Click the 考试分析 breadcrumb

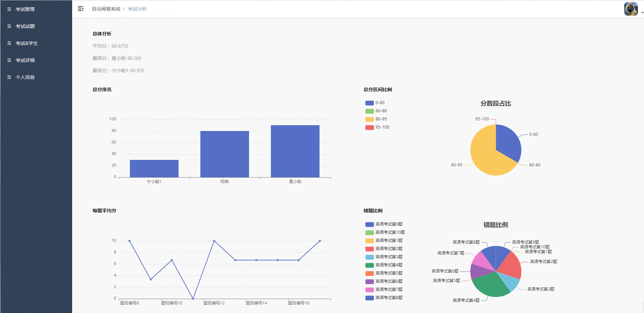tap(137, 9)
